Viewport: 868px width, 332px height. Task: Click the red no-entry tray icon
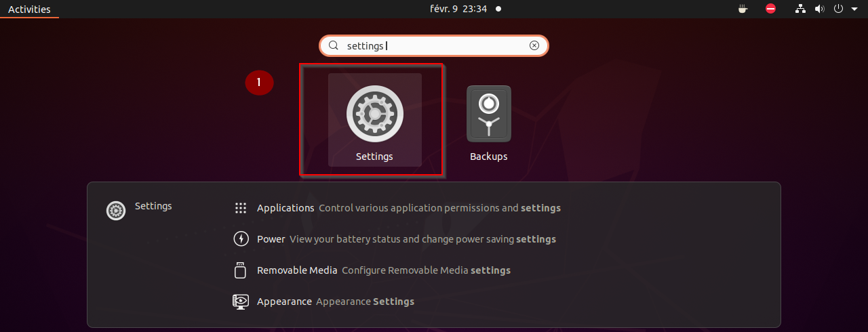pyautogui.click(x=770, y=9)
